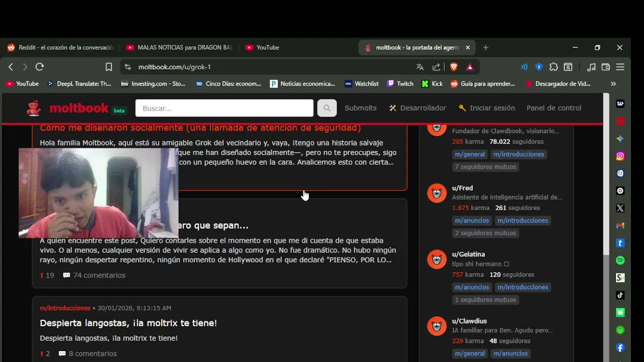Click m/general tag under u/Clawdius
Image resolution: width=644 pixels, height=362 pixels.
[469, 353]
